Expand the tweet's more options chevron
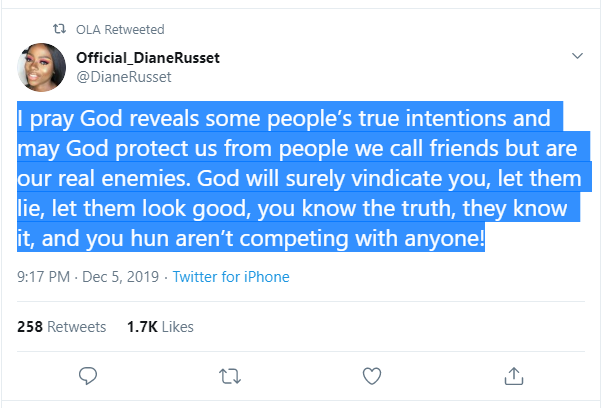 576,56
